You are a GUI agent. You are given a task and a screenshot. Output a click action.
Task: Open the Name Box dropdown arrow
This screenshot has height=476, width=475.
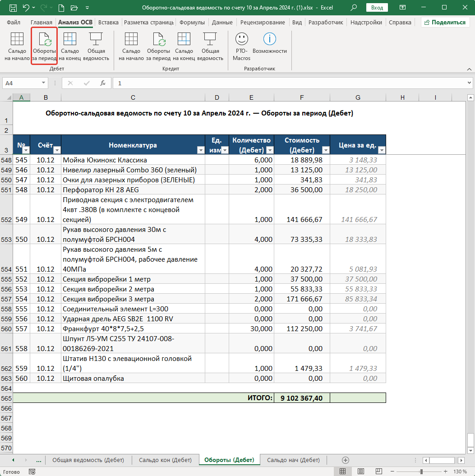click(43, 83)
